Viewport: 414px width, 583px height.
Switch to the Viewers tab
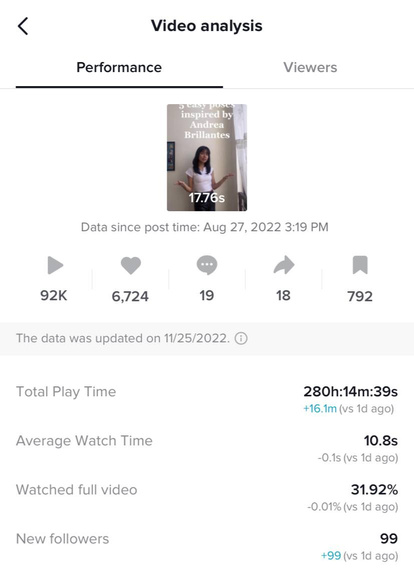point(310,67)
